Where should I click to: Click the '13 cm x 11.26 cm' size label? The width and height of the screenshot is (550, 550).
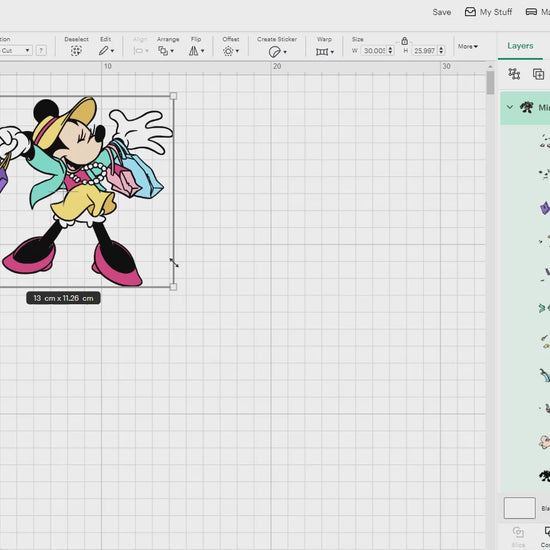(63, 298)
